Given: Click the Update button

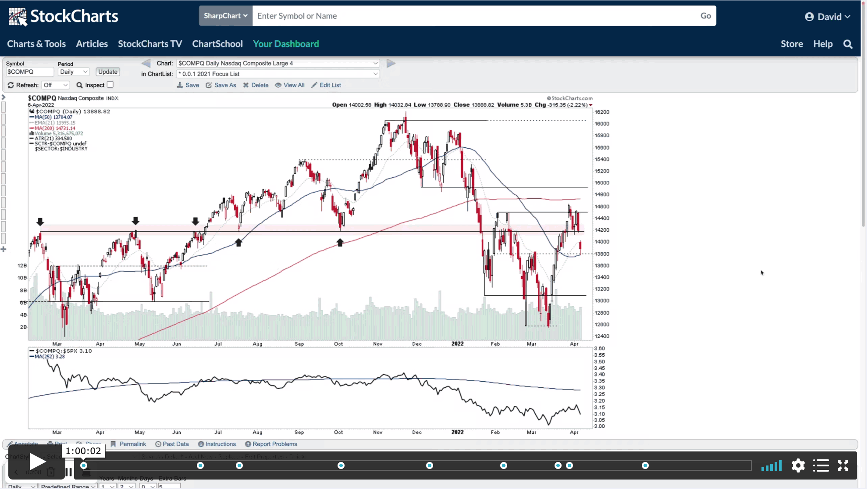Looking at the screenshot, I should coord(108,72).
